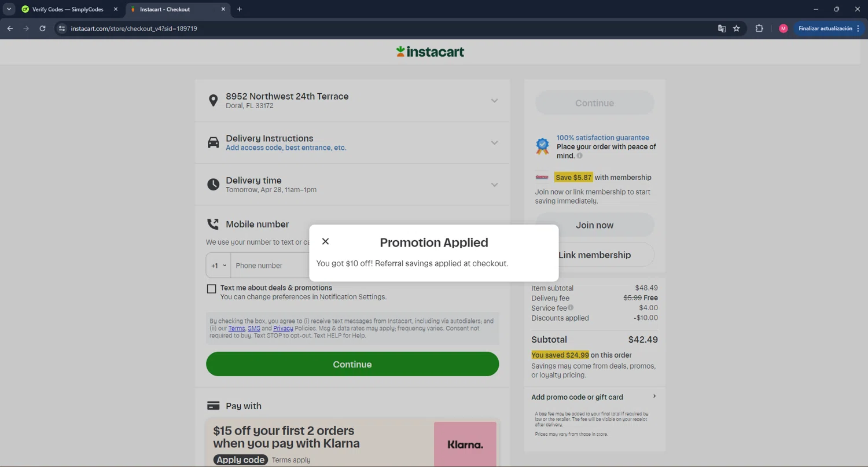
Task: Click the satisfaction guarantee badge icon
Action: click(542, 146)
